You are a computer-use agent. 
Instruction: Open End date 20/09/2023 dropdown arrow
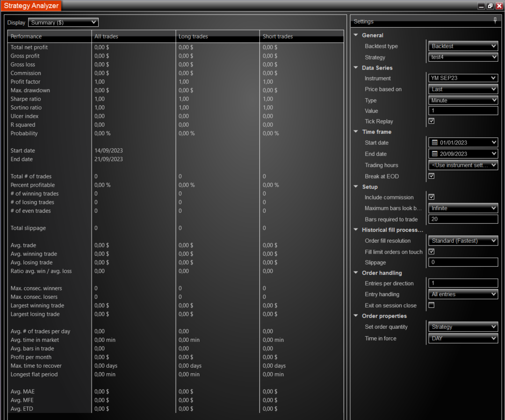494,153
